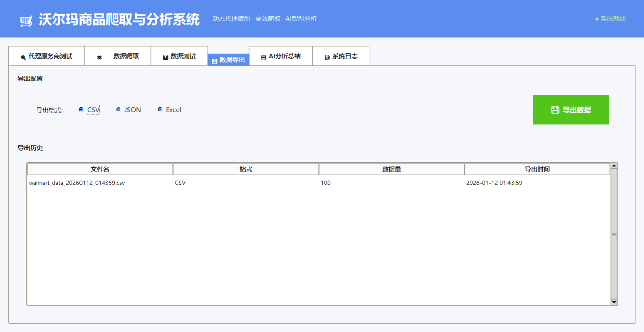Click the 系统就绪 status text
The width and height of the screenshot is (644, 332).
tap(613, 19)
